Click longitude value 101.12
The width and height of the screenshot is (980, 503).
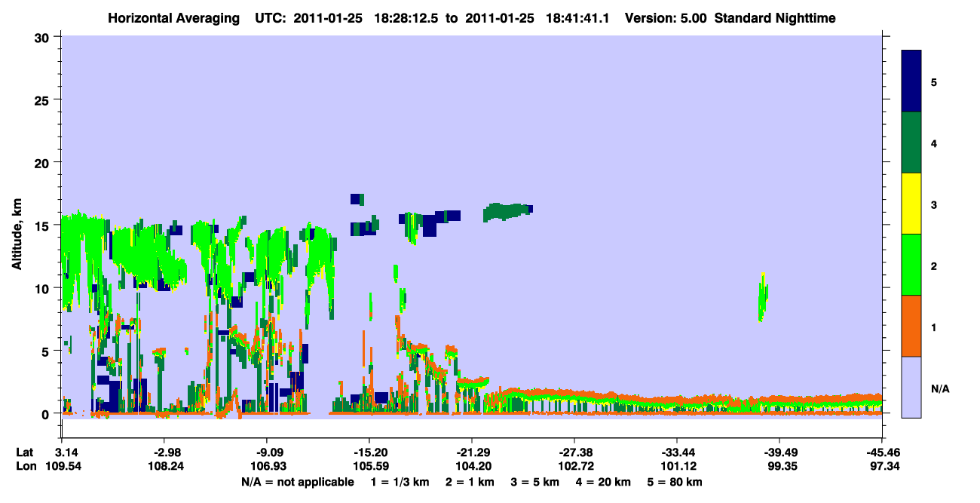click(677, 466)
